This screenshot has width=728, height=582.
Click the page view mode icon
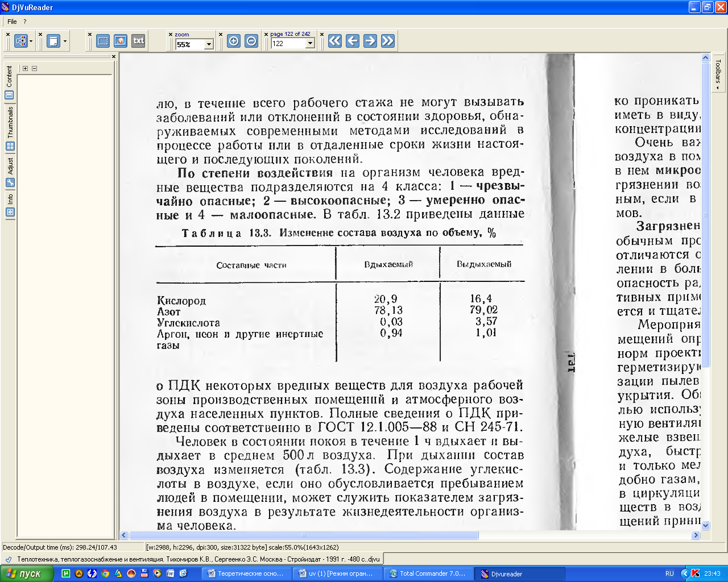click(53, 41)
